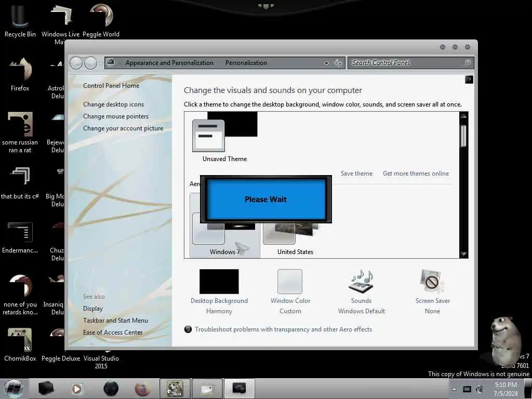The width and height of the screenshot is (532, 399).
Task: Open the Recycle Bin desktop icon
Action: click(20, 21)
